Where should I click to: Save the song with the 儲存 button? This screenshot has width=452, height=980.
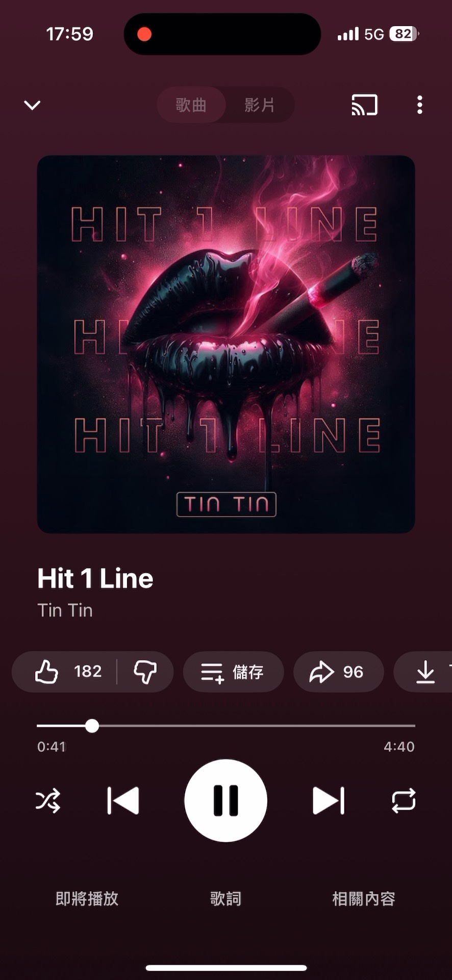click(x=233, y=672)
